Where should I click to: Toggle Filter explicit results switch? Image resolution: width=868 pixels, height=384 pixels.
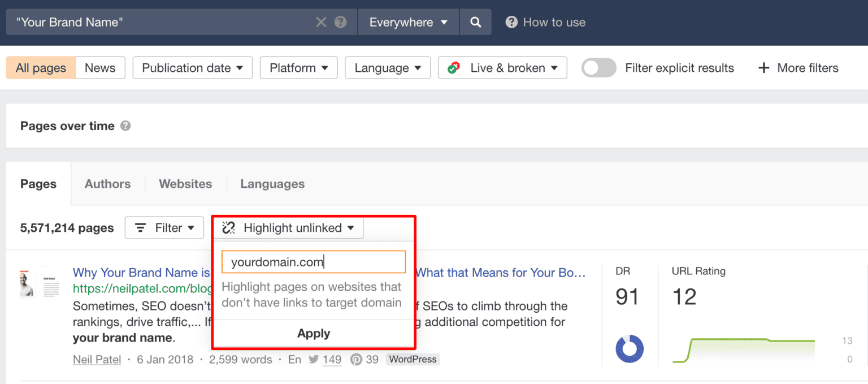[x=599, y=68]
